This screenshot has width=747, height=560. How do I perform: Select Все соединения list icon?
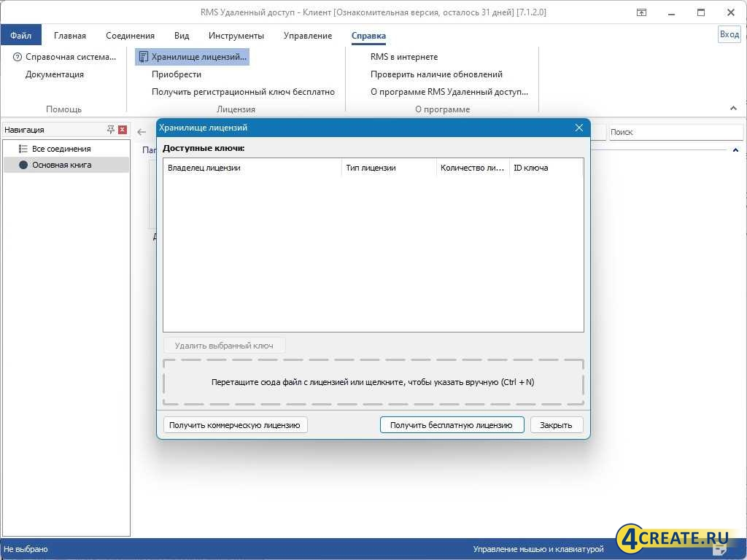coord(23,149)
